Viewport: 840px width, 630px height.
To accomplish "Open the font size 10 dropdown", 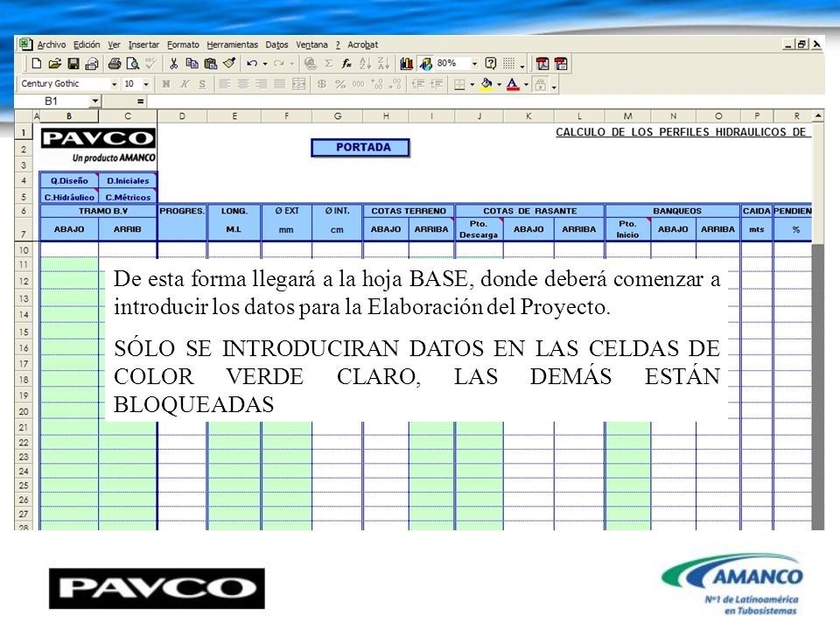I will 146,84.
